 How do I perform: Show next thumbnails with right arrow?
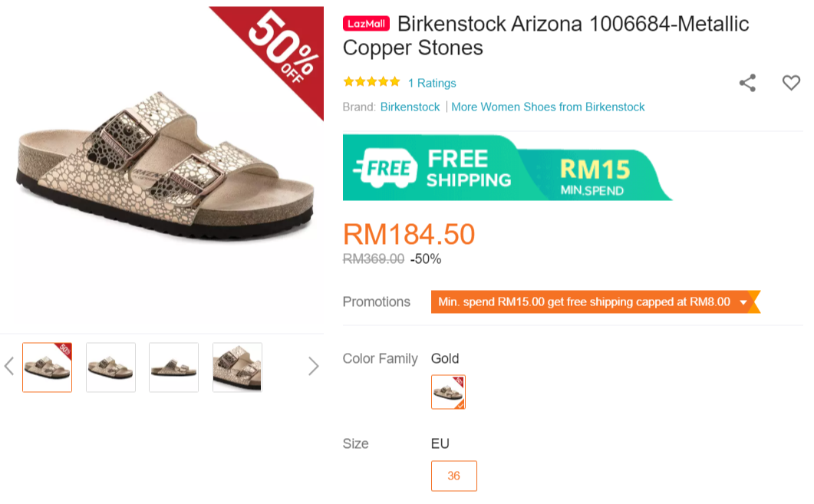click(x=313, y=366)
